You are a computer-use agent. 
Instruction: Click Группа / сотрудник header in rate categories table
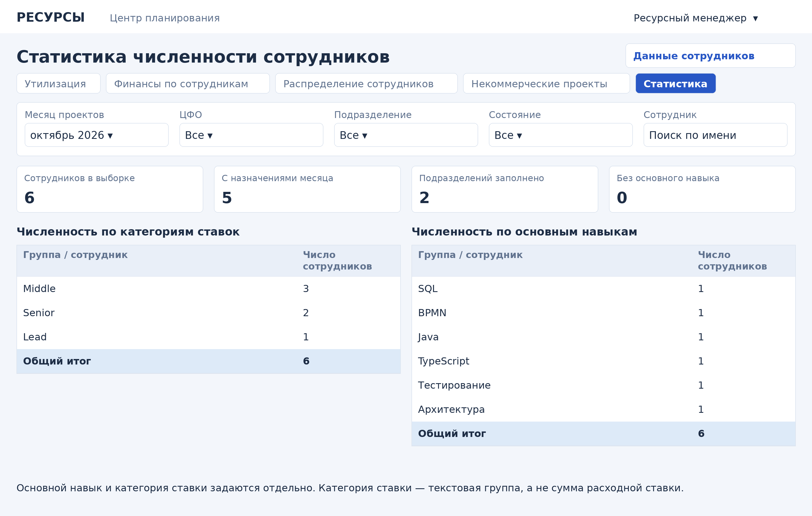coord(75,255)
